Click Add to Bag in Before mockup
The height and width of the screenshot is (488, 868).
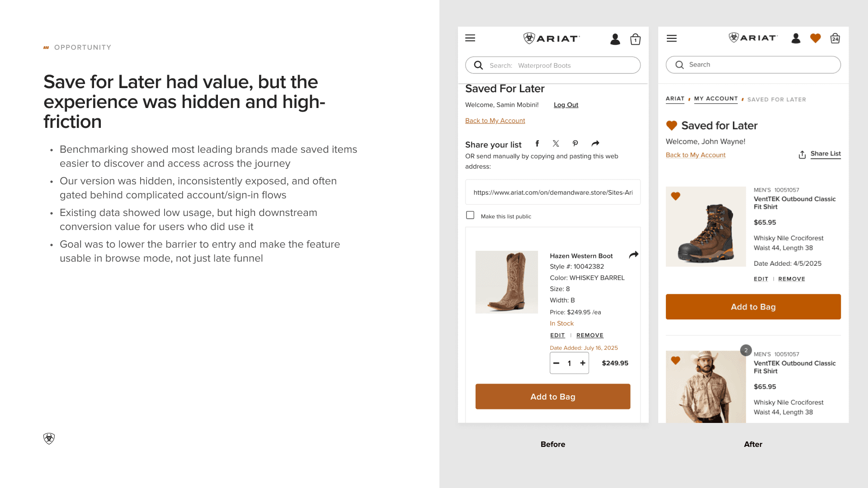point(552,396)
